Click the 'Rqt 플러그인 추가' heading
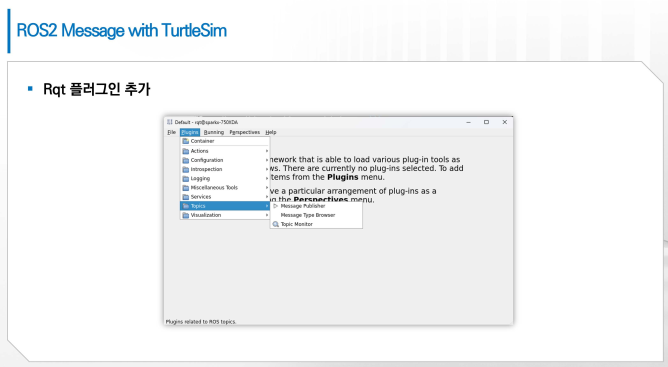Screen dimensions: 668x367 tap(97, 90)
